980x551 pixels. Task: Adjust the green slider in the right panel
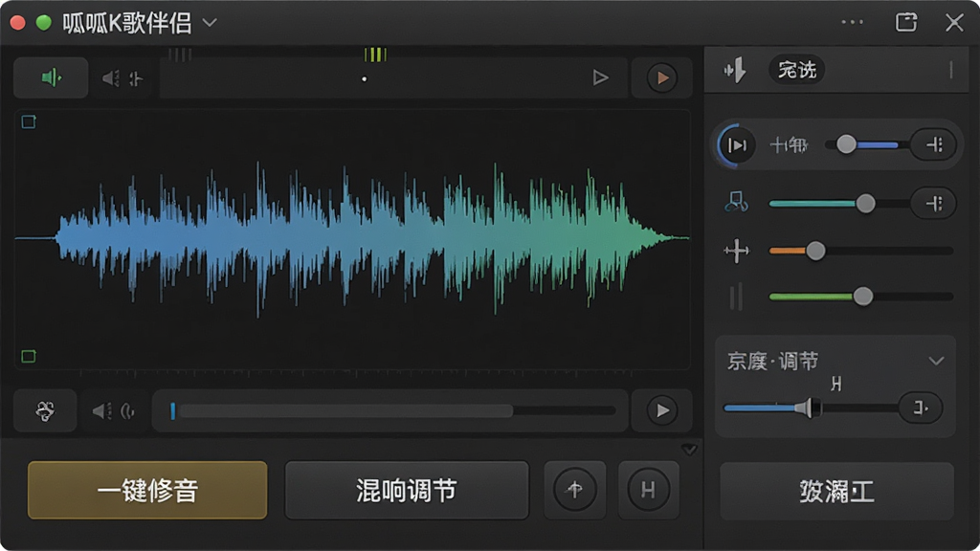861,297
